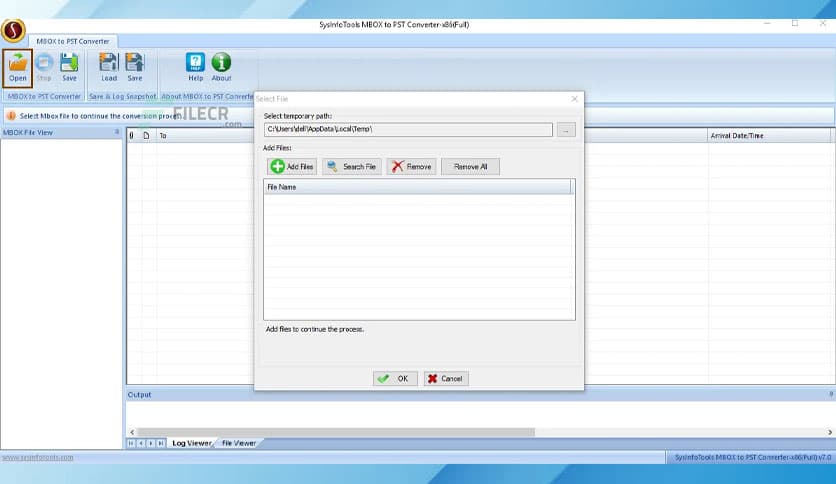
Task: Open an MBOX file with Open icon
Action: click(x=18, y=68)
